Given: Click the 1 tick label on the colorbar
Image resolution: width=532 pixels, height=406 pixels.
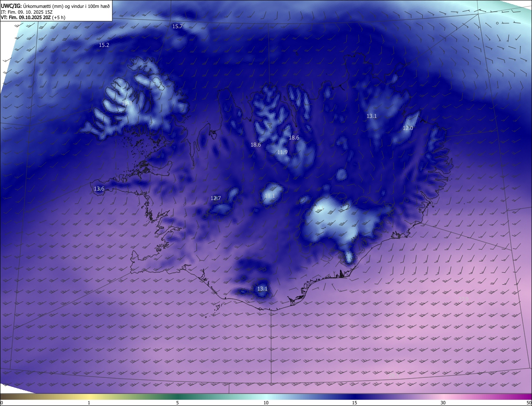Looking at the screenshot, I should 89,403.
